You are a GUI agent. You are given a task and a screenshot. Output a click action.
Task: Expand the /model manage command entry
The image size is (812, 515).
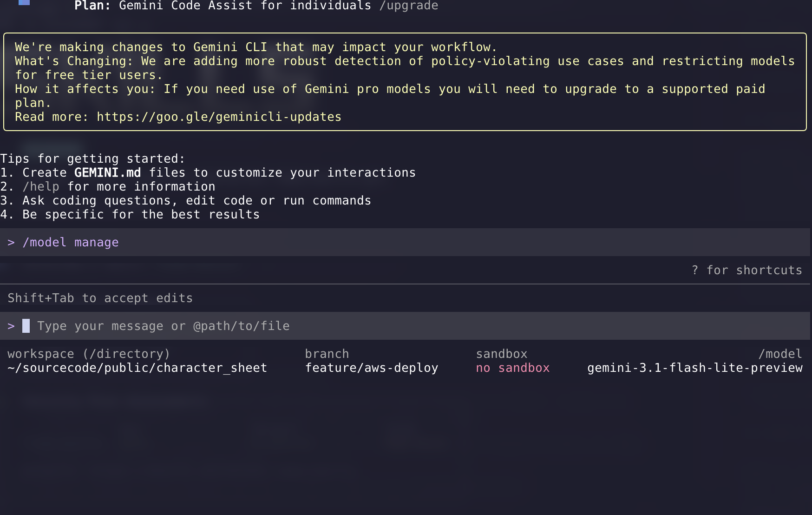coord(71,242)
